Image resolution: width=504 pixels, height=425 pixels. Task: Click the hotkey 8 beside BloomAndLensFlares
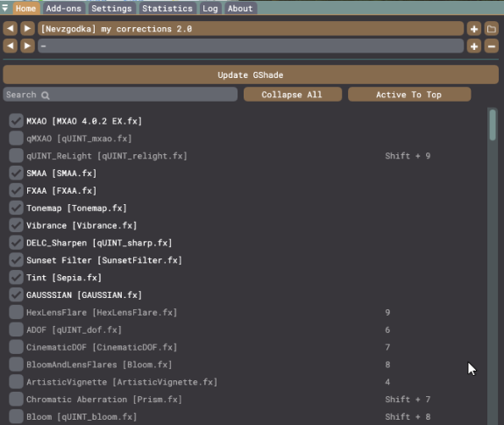387,365
